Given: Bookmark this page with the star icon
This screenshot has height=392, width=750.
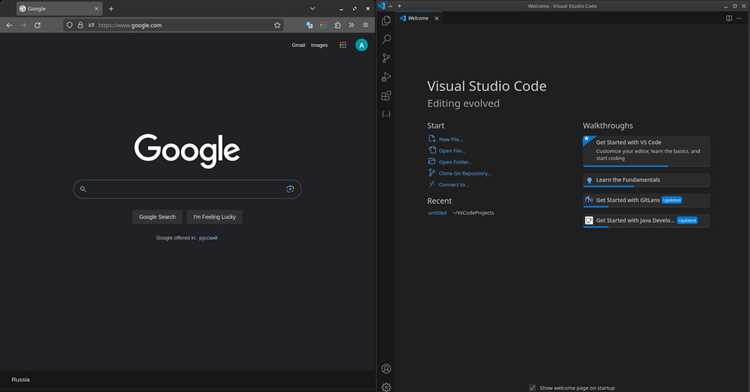Looking at the screenshot, I should coord(277,25).
